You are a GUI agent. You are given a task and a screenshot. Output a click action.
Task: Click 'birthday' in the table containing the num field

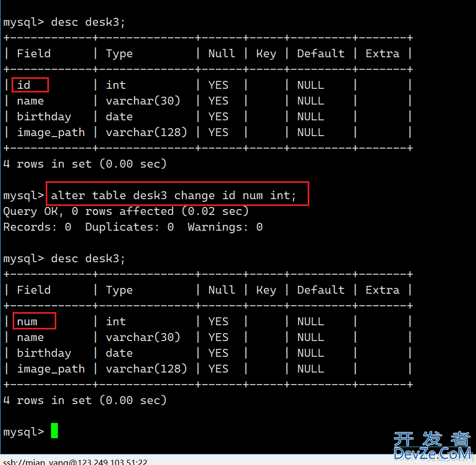[x=44, y=353]
